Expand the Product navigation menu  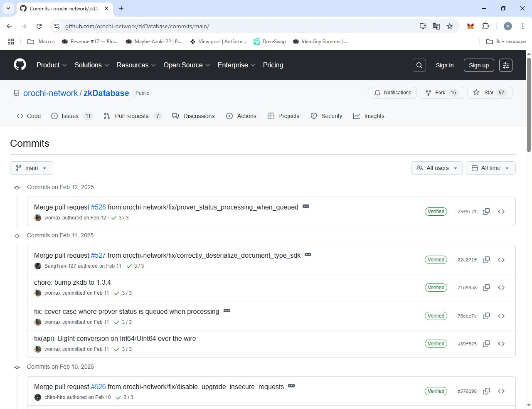pos(52,65)
